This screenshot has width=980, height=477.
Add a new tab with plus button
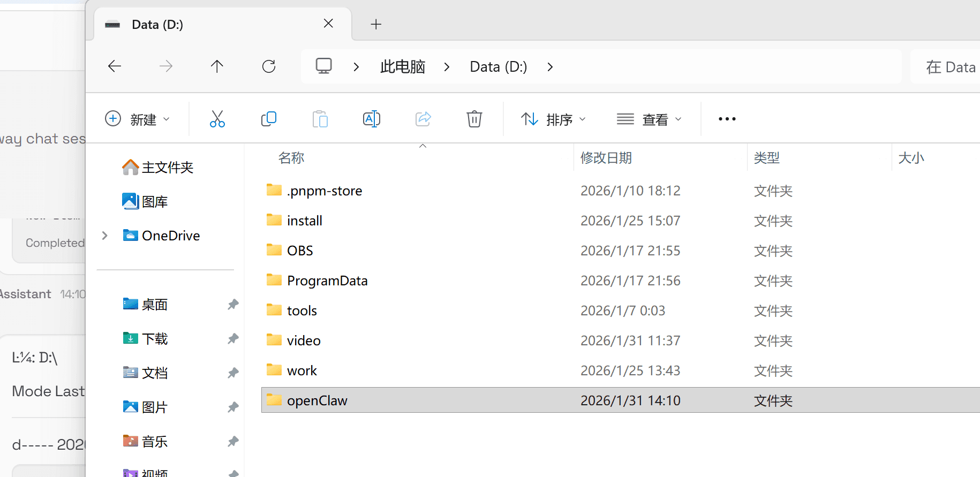[x=376, y=24]
